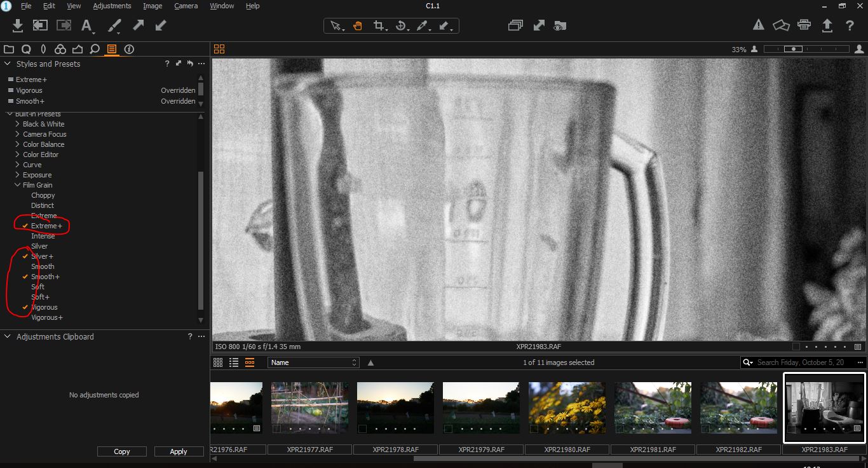This screenshot has width=868, height=468.
Task: Disable the Vigorous film grain preset
Action: pos(44,307)
